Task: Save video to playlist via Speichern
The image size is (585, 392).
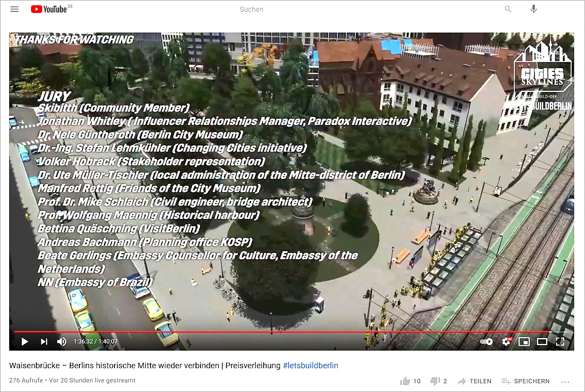Action: (x=526, y=381)
